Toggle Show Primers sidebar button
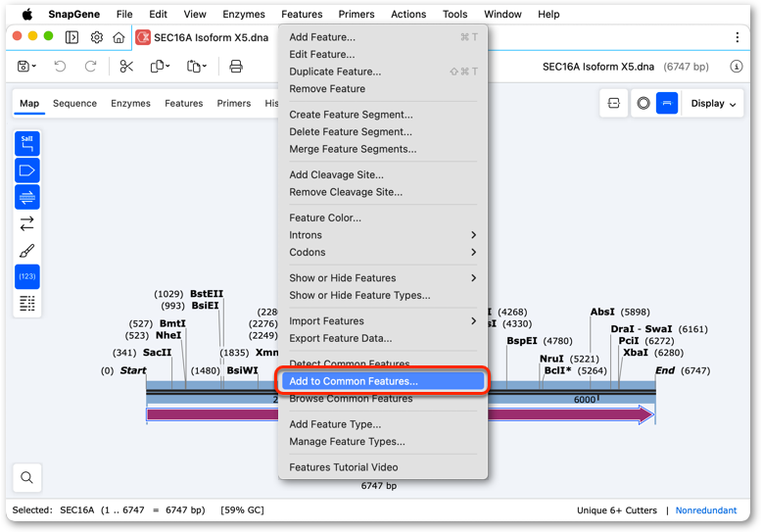Screen dimensions: 762x532 point(27,197)
